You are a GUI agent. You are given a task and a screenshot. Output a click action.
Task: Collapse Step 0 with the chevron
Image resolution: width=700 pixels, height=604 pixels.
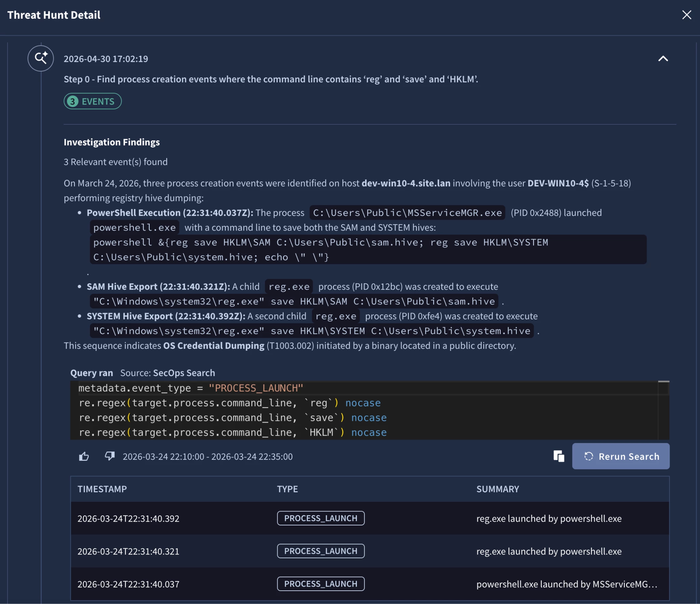(663, 59)
